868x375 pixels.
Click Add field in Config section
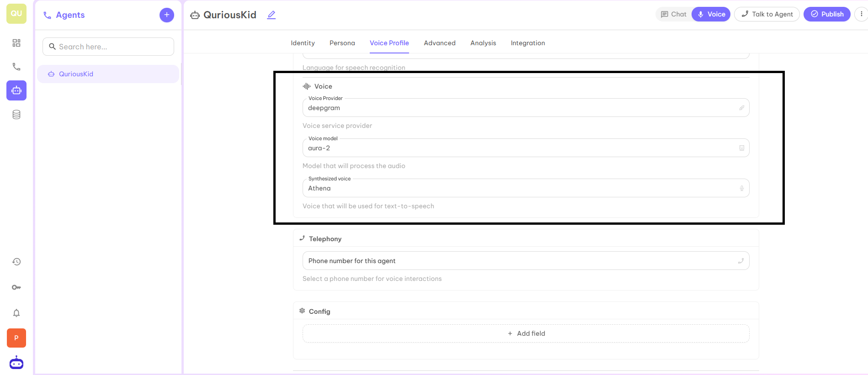(x=526, y=333)
